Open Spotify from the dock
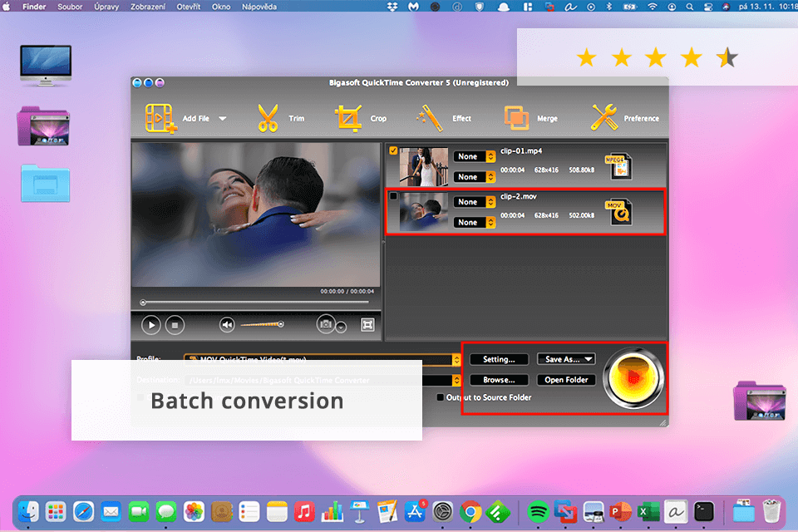This screenshot has height=532, width=798. click(538, 512)
